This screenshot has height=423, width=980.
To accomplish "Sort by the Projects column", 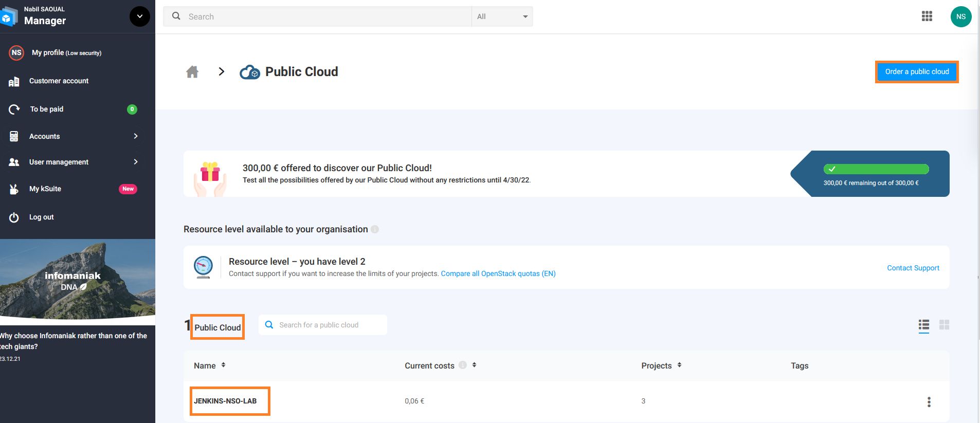I will click(x=661, y=365).
